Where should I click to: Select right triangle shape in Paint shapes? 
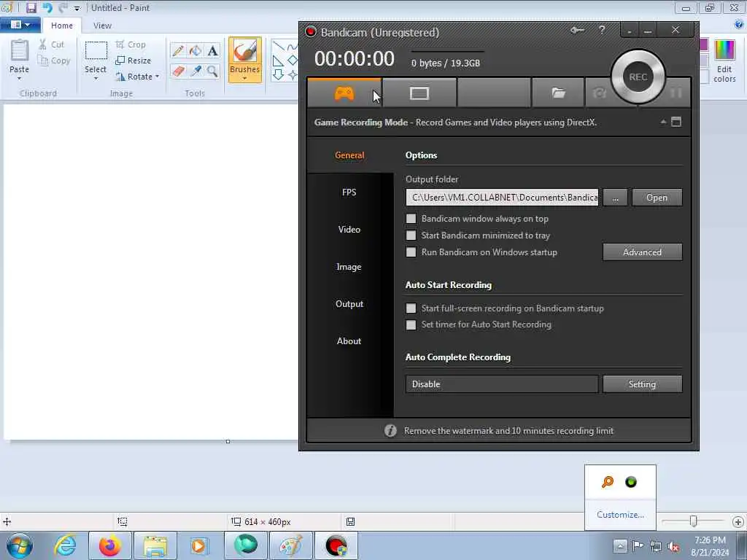pyautogui.click(x=278, y=61)
